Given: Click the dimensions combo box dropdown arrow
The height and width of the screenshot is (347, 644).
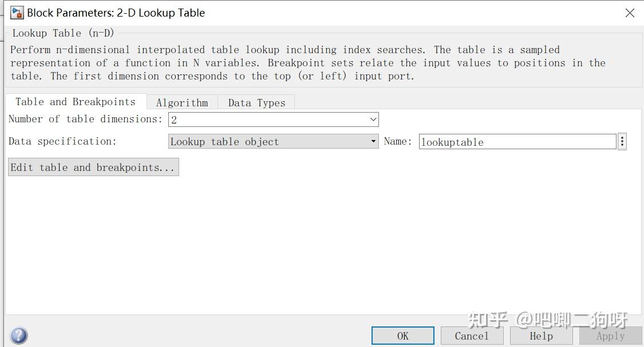Looking at the screenshot, I should (x=372, y=119).
